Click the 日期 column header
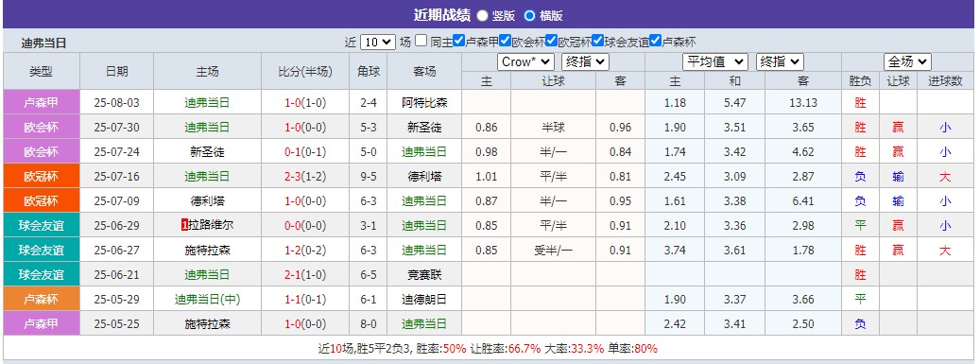Image resolution: width=980 pixels, height=364 pixels. click(117, 71)
